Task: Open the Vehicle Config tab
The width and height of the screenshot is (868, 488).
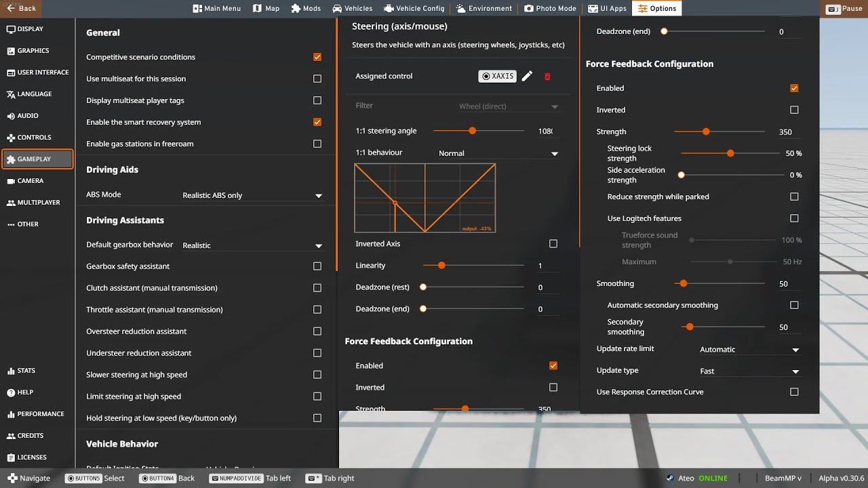Action: coord(414,8)
